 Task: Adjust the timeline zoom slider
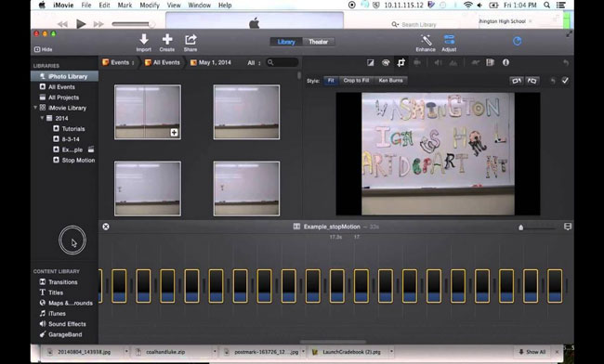tap(520, 227)
